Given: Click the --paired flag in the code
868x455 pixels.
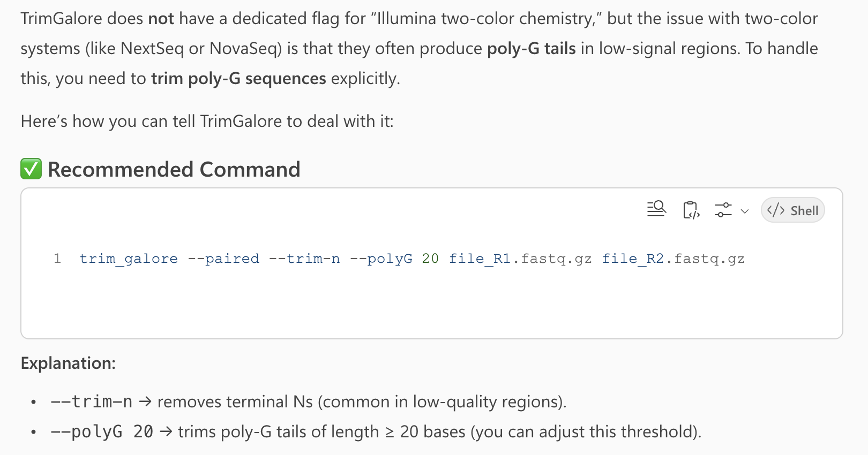Looking at the screenshot, I should coord(223,259).
